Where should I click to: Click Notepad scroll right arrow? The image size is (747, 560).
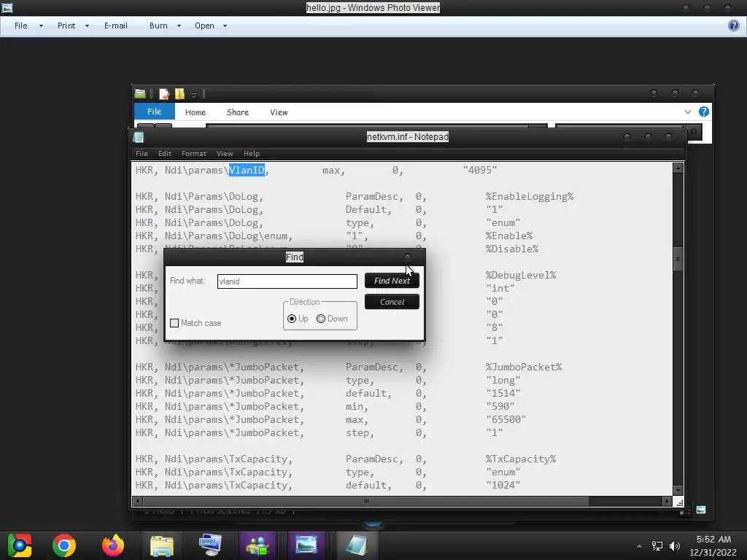click(x=667, y=501)
